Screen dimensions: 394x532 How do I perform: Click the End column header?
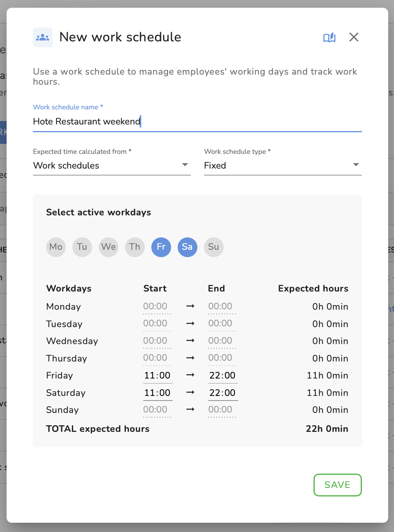tap(216, 288)
